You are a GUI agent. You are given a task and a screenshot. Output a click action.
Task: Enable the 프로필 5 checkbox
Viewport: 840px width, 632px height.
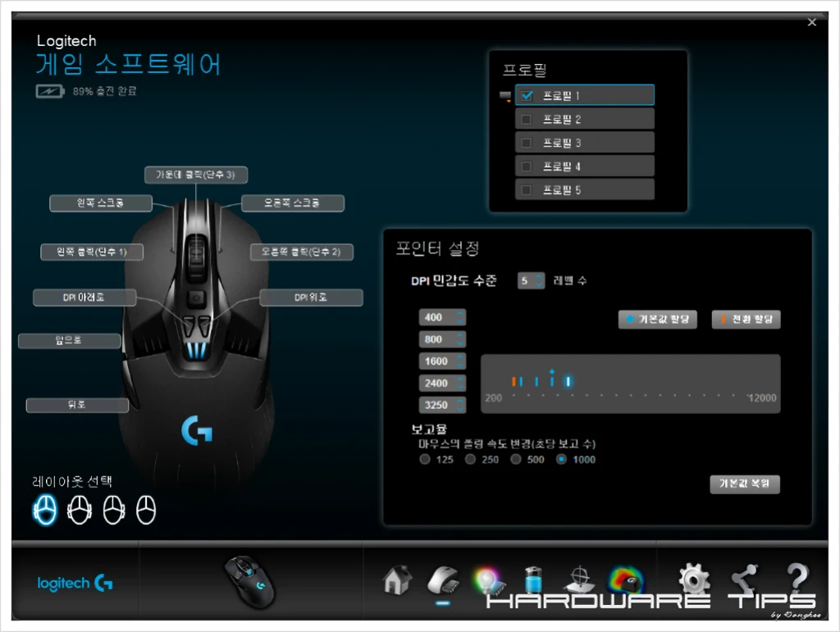click(527, 190)
